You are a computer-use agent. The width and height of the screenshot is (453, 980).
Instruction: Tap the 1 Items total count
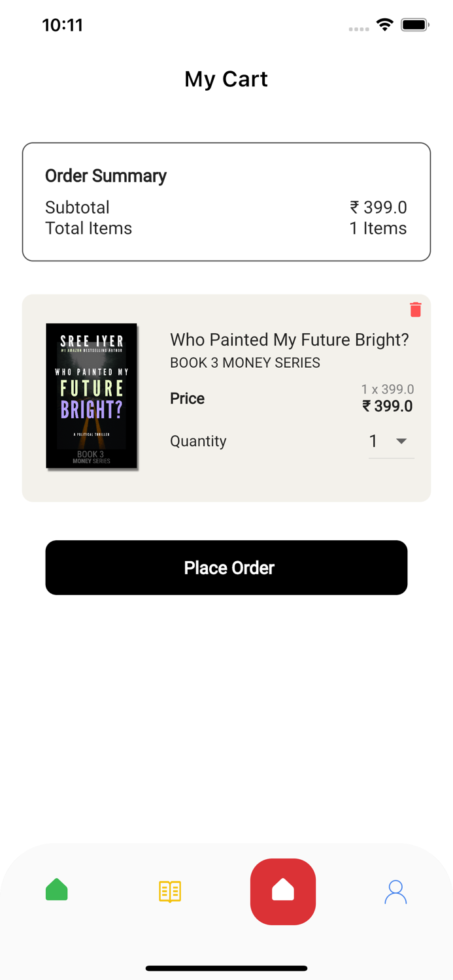[378, 228]
